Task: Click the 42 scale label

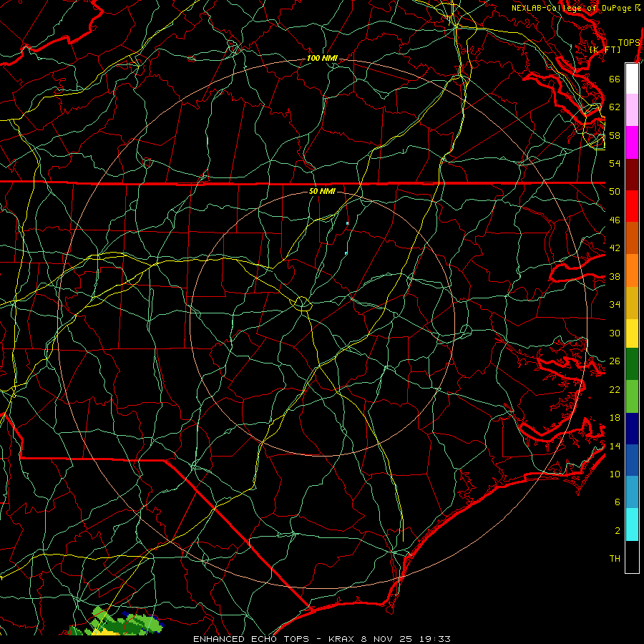Action: pos(615,248)
